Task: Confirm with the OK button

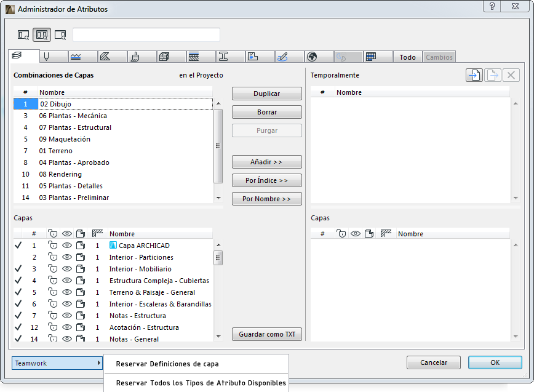Action: click(x=495, y=362)
